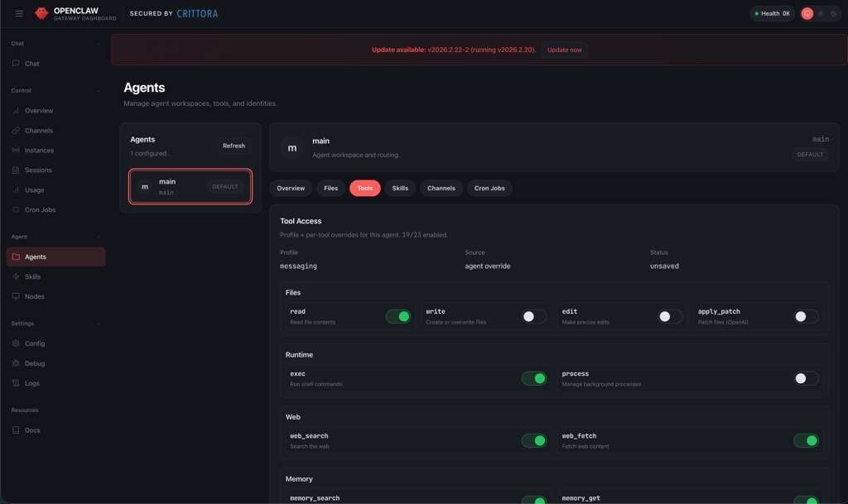Image resolution: width=848 pixels, height=504 pixels.
Task: Open the Nodes page in the sidebar
Action: [34, 296]
